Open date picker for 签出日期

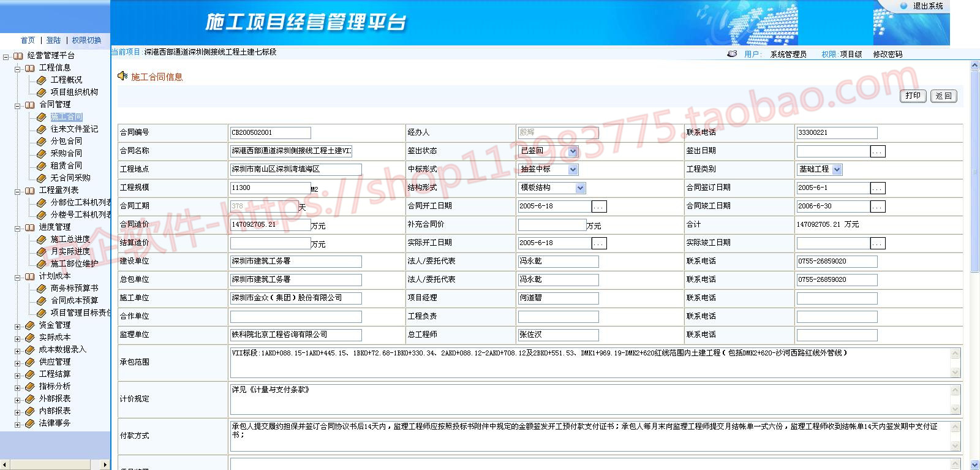(878, 151)
